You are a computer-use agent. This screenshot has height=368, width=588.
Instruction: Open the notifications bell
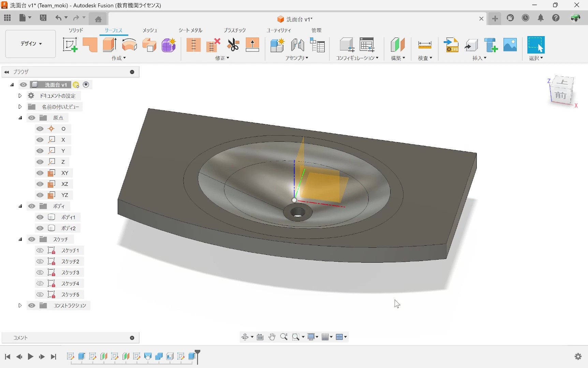click(x=541, y=18)
